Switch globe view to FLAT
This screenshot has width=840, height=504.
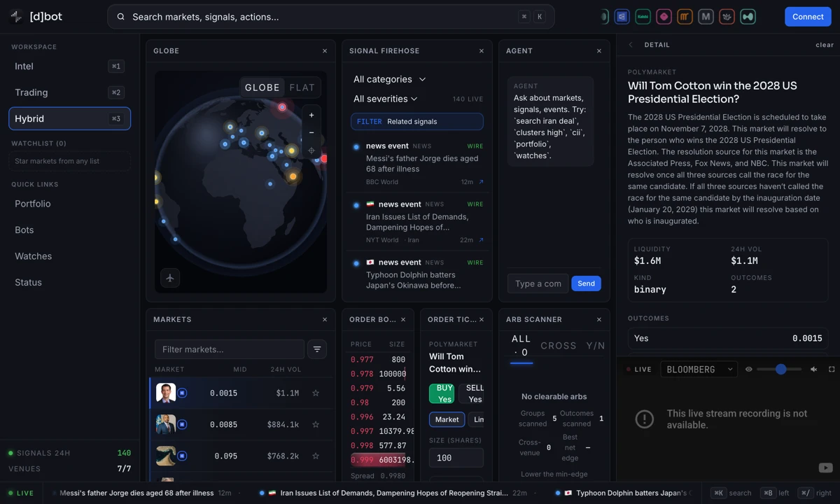(302, 87)
